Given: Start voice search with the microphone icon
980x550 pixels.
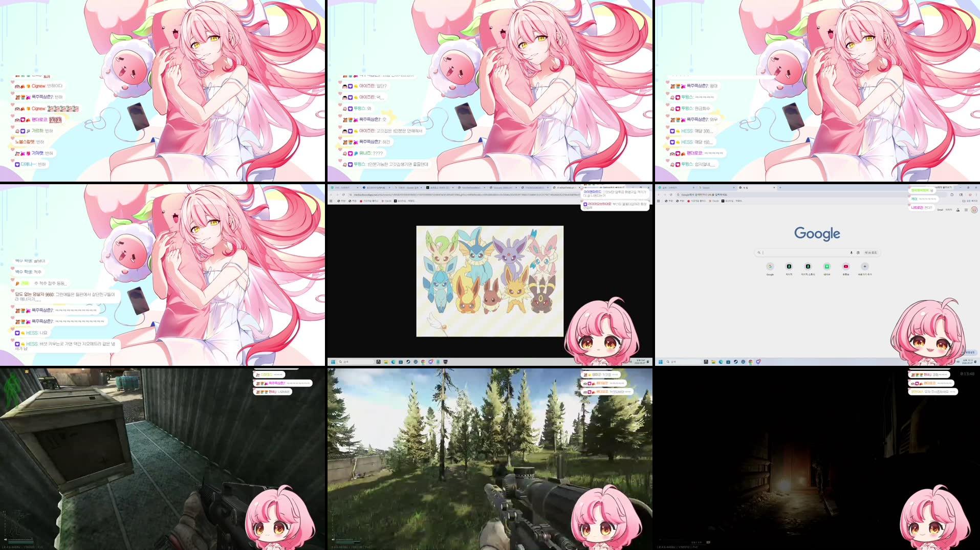Looking at the screenshot, I should point(852,252).
